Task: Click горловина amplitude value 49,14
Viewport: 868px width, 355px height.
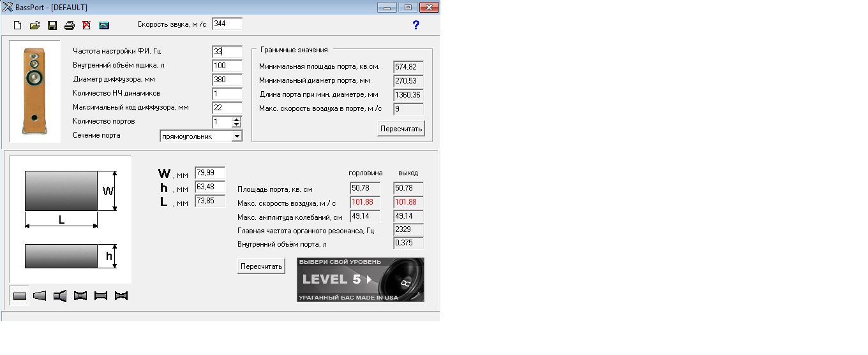Action: point(365,217)
